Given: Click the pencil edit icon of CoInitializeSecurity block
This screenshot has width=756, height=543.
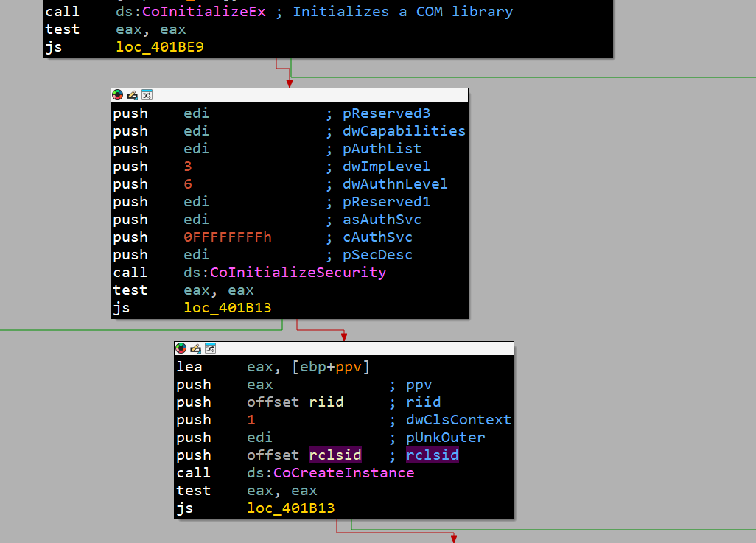Looking at the screenshot, I should point(132,95).
